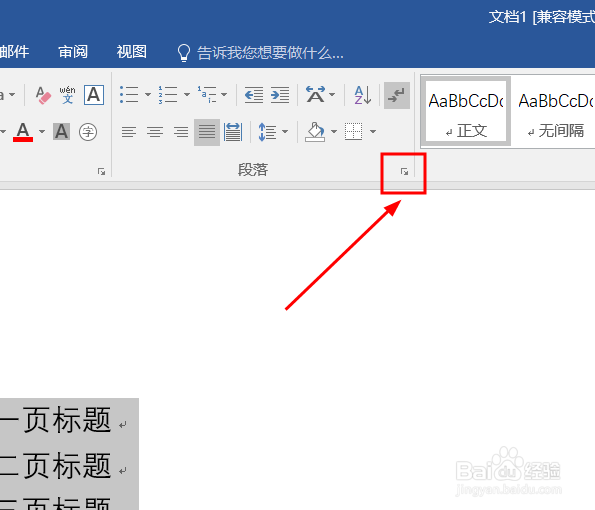This screenshot has height=510, width=595.
Task: Apply paragraph shading fill
Action: 315,132
